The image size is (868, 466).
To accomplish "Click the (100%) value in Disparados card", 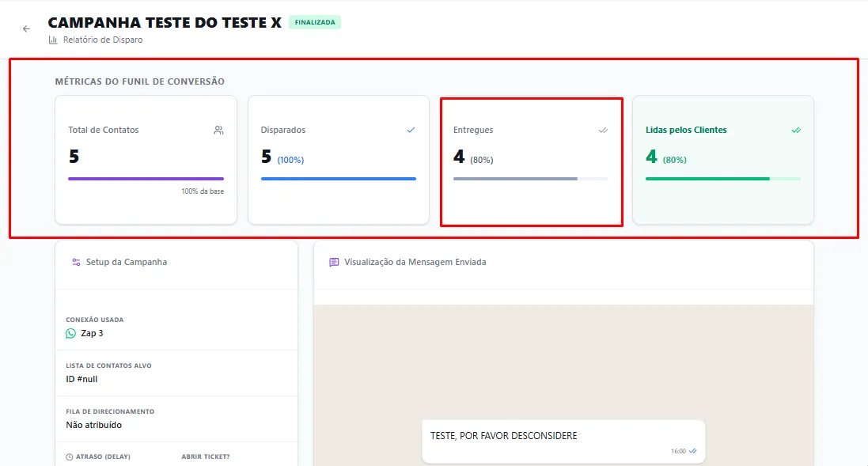I will (x=290, y=160).
